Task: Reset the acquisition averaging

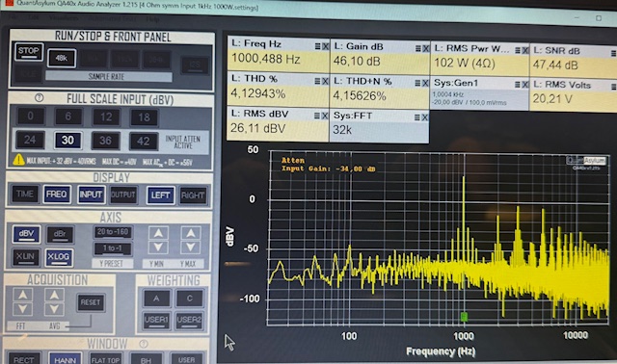Action: coord(91,302)
